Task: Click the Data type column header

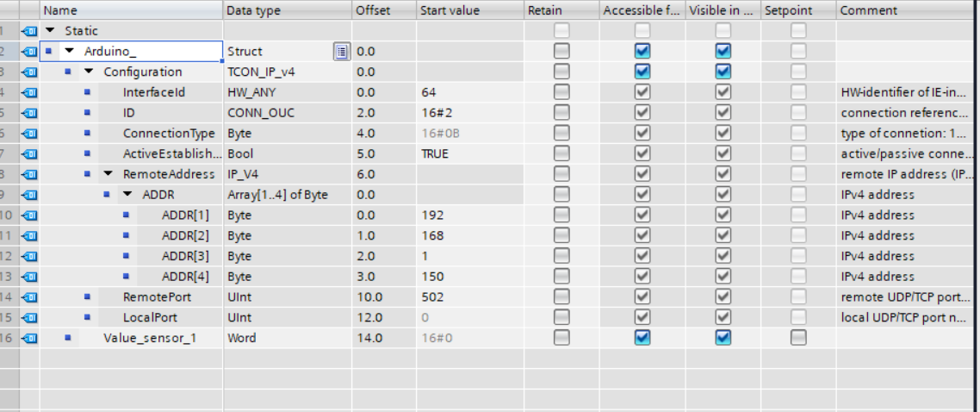Action: [288, 10]
